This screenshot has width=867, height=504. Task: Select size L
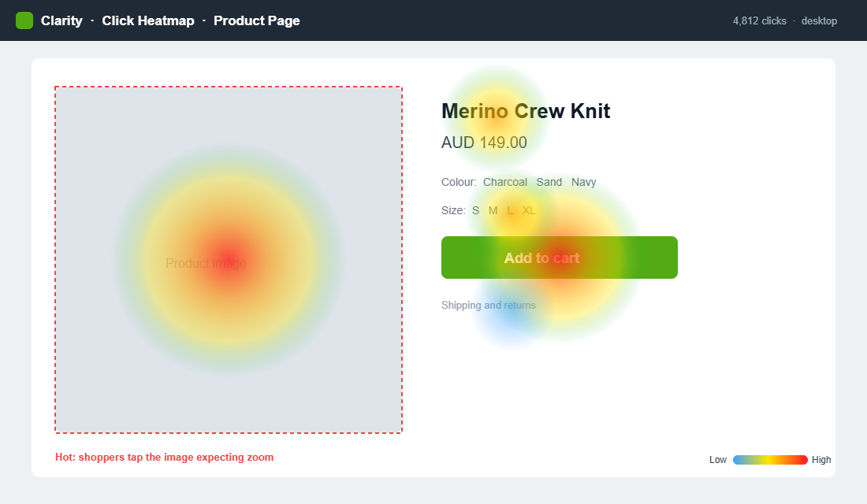click(510, 210)
